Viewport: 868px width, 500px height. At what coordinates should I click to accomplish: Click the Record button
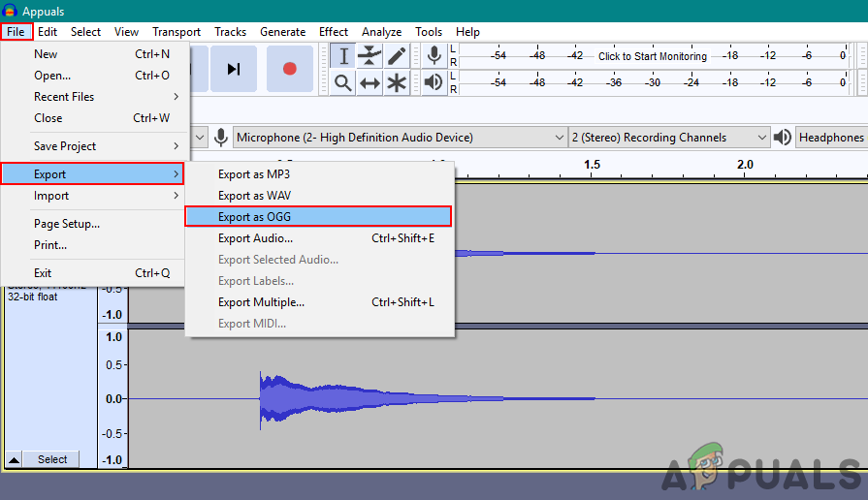(x=290, y=69)
